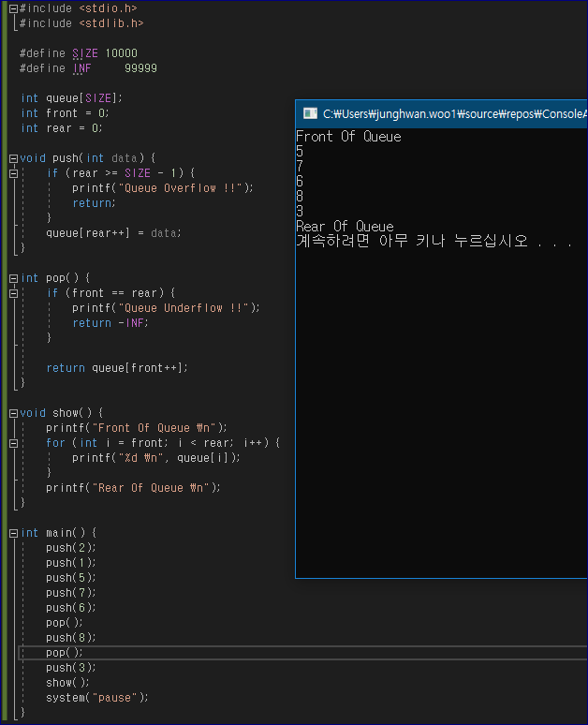
Task: Collapse the if (rear >= SIZE - 1) block
Action: pyautogui.click(x=13, y=174)
